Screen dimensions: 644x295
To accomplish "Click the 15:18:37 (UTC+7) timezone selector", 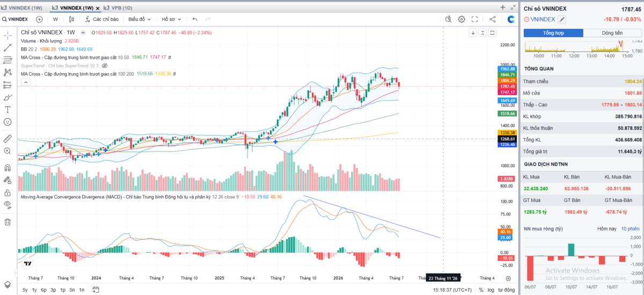I will (x=453, y=290).
